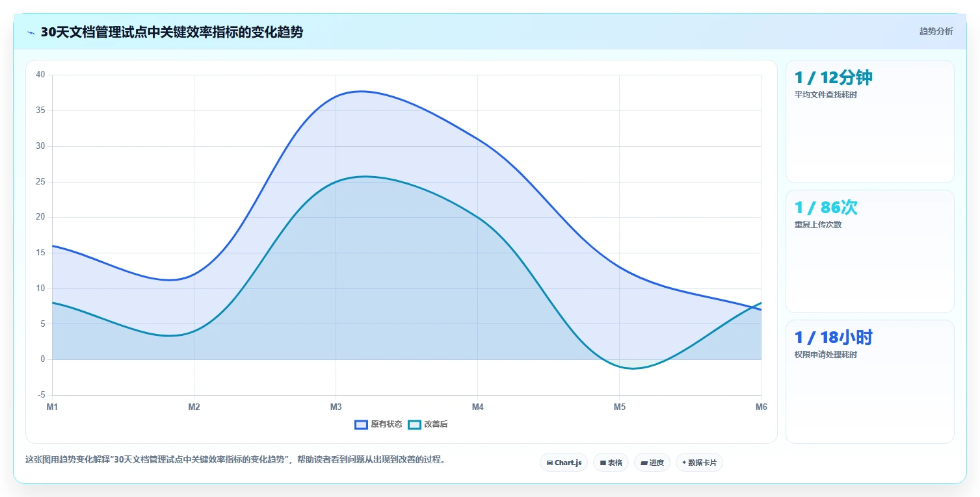
Task: Select the 权限申请处理耗时 metric card
Action: (870, 381)
